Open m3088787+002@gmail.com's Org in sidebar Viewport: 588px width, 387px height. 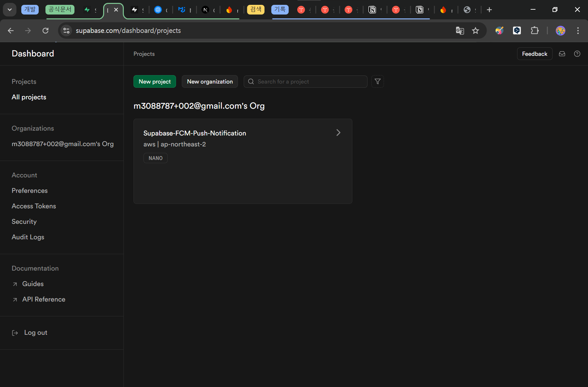coord(63,144)
